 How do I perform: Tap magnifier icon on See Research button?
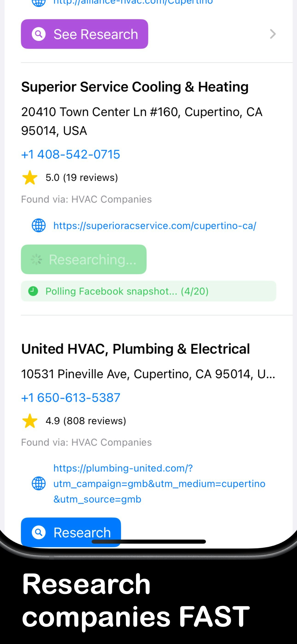pyautogui.click(x=38, y=34)
